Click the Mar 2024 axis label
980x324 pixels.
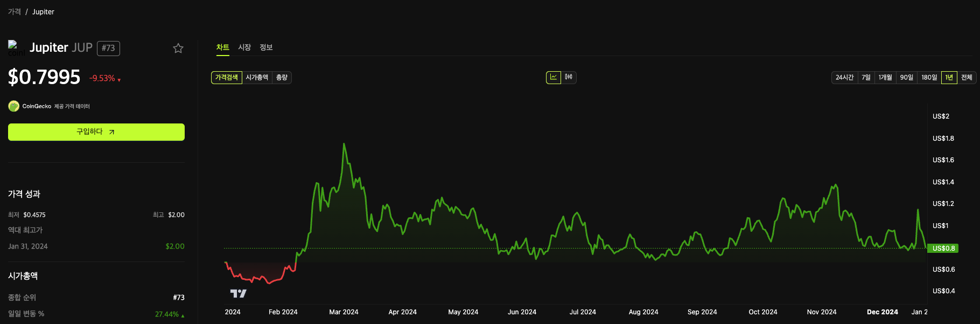point(344,312)
